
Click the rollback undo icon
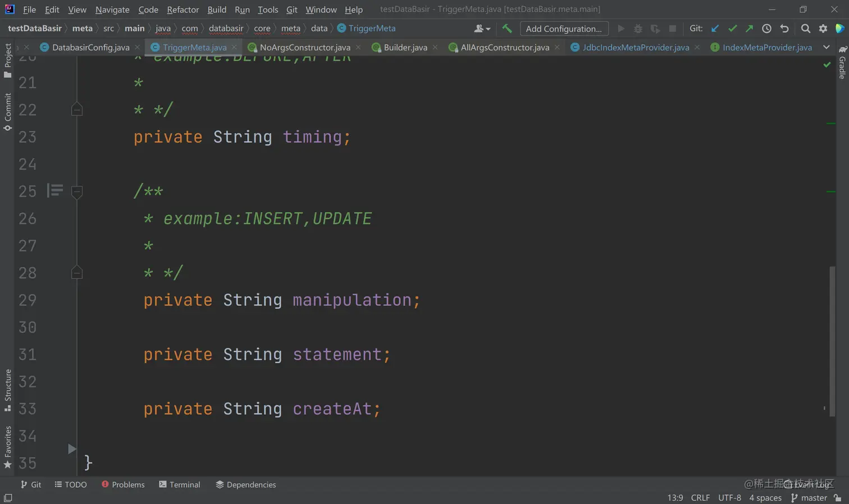[784, 29]
